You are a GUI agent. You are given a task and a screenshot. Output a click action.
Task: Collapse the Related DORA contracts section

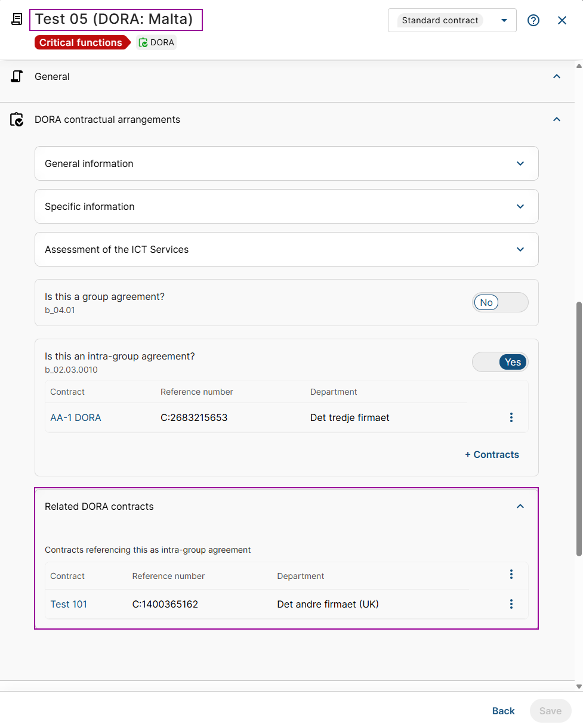pyautogui.click(x=520, y=506)
